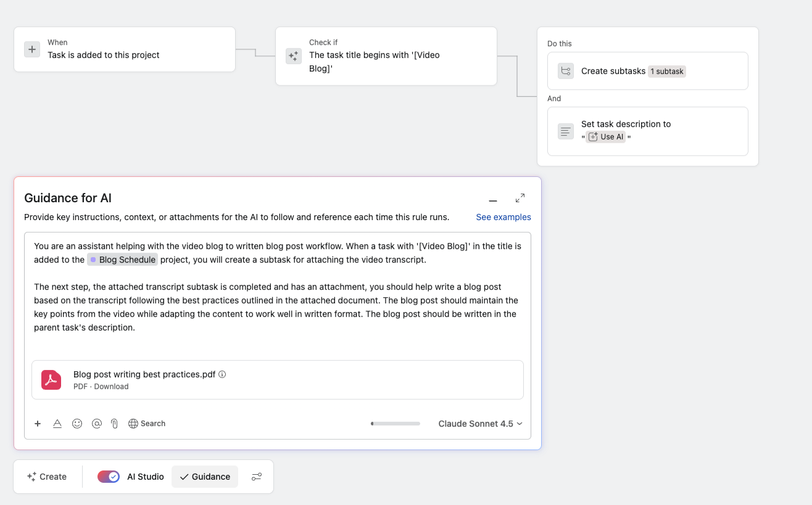Attach a file using the paperclip icon

[x=114, y=424]
